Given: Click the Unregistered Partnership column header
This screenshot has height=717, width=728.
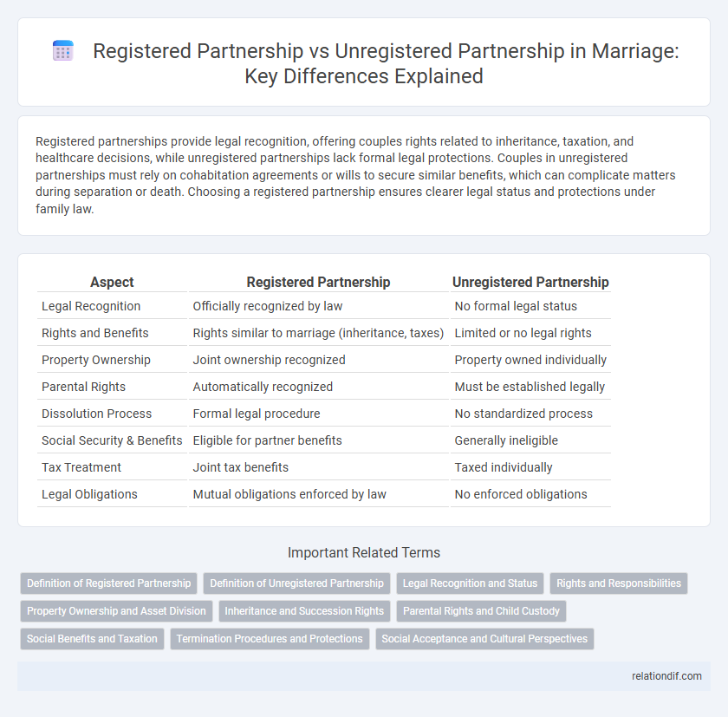Looking at the screenshot, I should pyautogui.click(x=530, y=282).
